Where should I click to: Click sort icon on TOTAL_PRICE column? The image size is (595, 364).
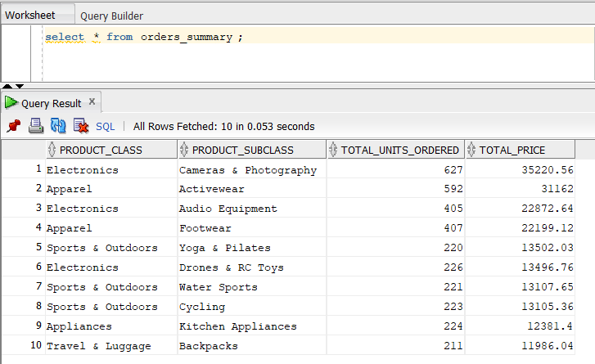(472, 150)
